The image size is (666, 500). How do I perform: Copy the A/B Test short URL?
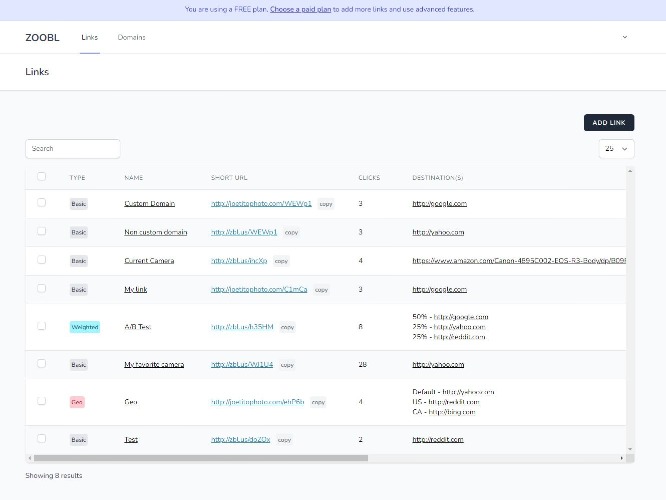coord(288,327)
